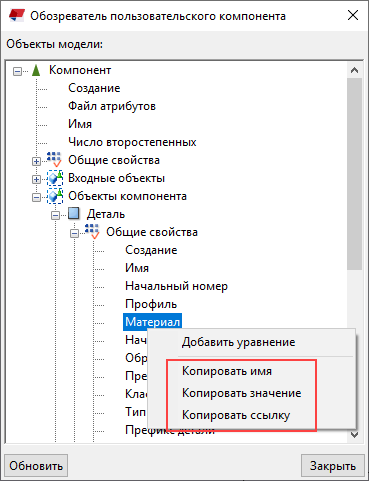Collapse the Компонент root node

click(x=17, y=71)
